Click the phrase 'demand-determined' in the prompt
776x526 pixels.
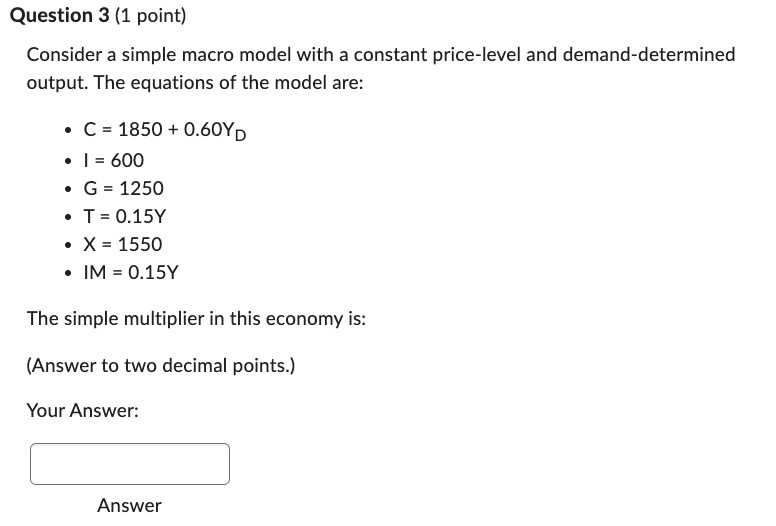[649, 54]
